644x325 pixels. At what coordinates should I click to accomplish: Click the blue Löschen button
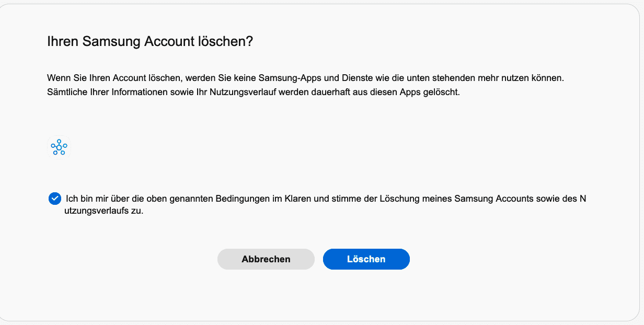(366, 259)
